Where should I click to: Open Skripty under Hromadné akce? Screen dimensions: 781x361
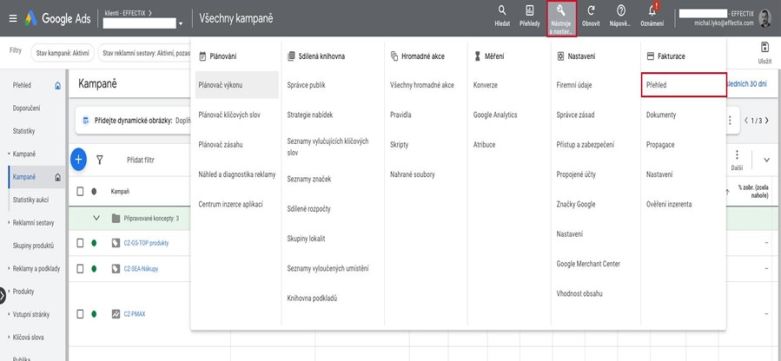pyautogui.click(x=399, y=145)
